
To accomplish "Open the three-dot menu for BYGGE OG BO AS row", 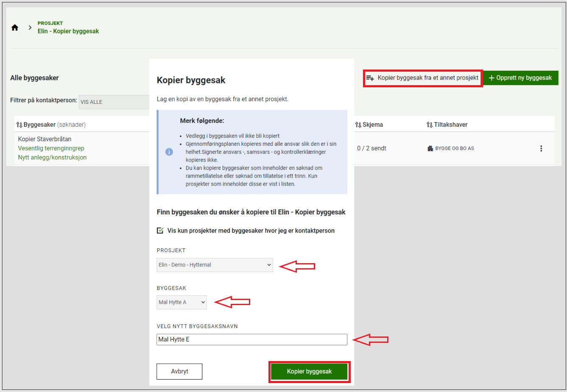I will tap(541, 148).
